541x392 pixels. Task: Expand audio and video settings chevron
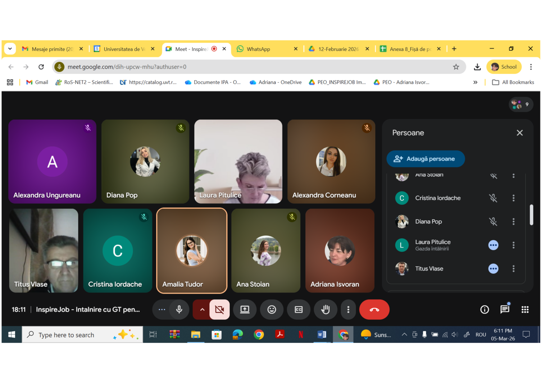[202, 309]
